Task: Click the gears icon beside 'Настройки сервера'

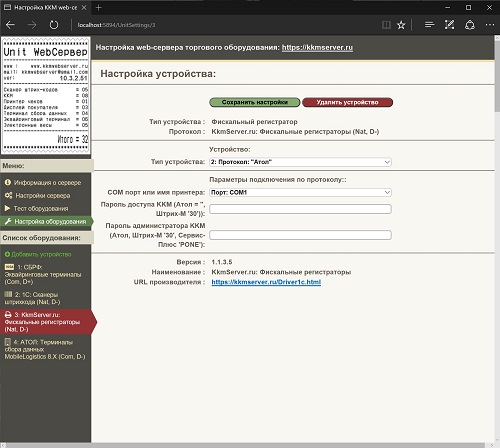Action: (8, 195)
